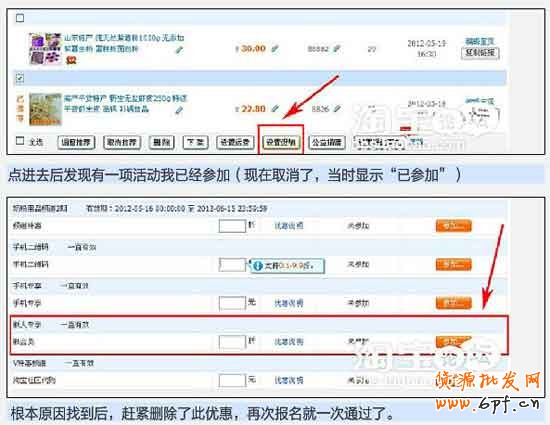
Task: Tick the 全选 select-all checkbox
Action: 20,141
